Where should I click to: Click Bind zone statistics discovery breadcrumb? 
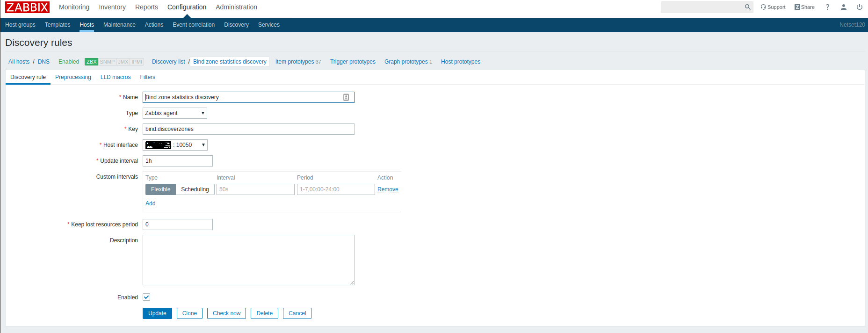coord(230,62)
